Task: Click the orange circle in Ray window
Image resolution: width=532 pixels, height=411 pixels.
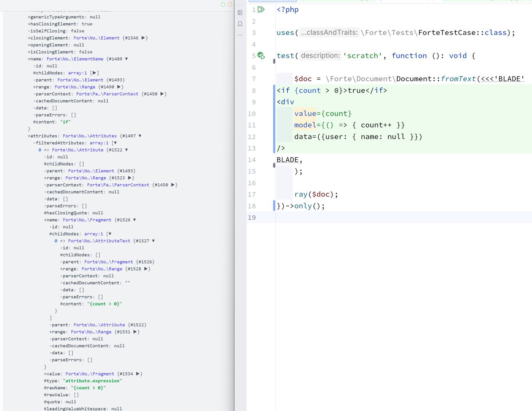Action: [x=230, y=4]
